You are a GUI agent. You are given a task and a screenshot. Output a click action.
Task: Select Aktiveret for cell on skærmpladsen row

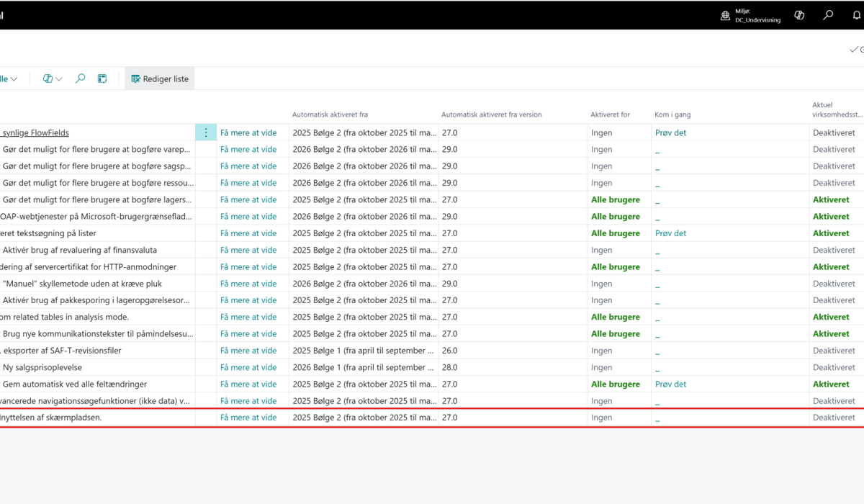tap(619, 418)
